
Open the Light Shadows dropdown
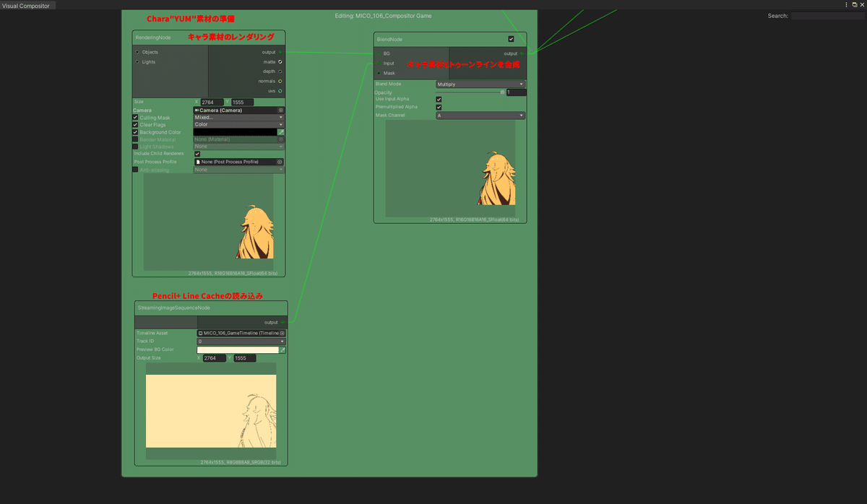pyautogui.click(x=238, y=147)
